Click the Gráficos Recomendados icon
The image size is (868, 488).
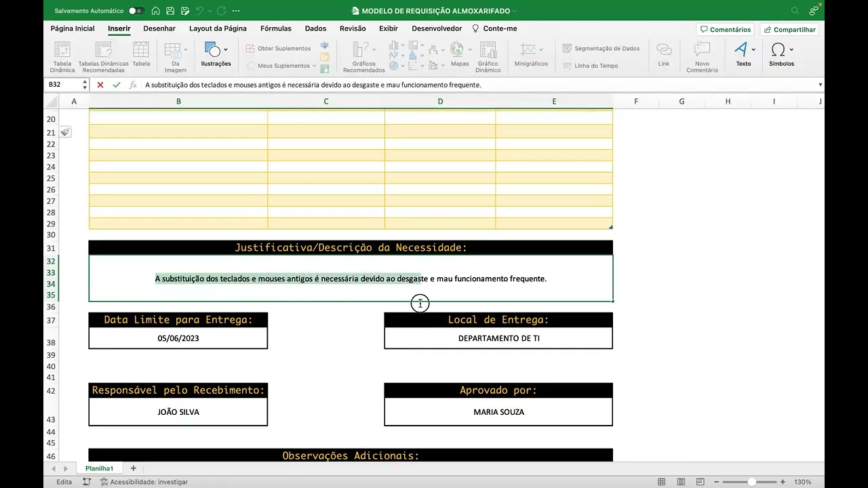pos(363,57)
